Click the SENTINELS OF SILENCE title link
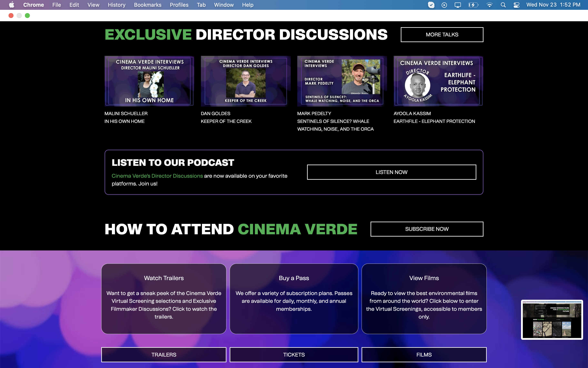 pos(335,125)
